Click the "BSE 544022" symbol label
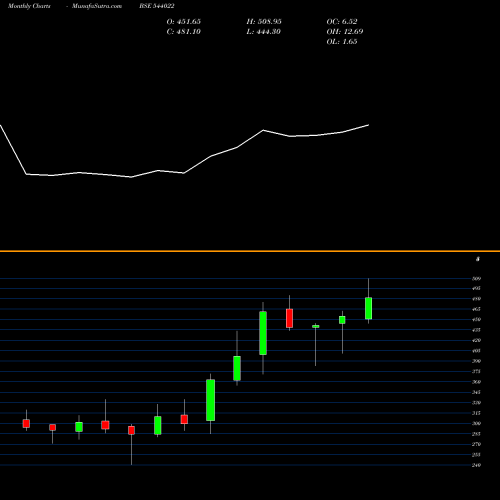 pos(157,6)
